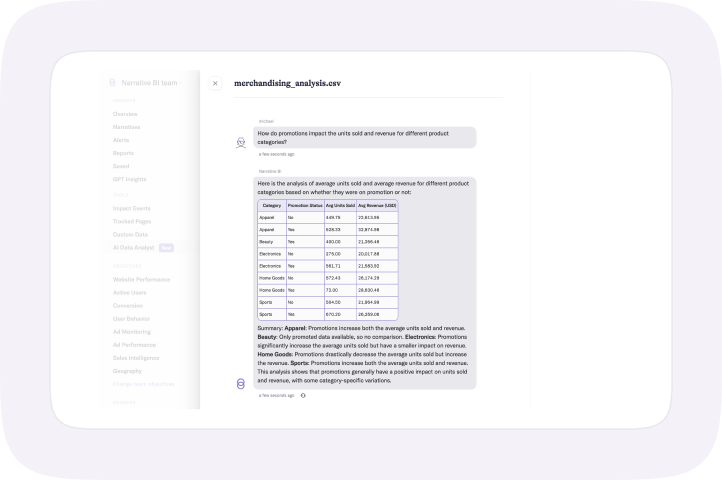The width and height of the screenshot is (722, 480).
Task: Click the 561.71 units cell
Action: pos(340,266)
